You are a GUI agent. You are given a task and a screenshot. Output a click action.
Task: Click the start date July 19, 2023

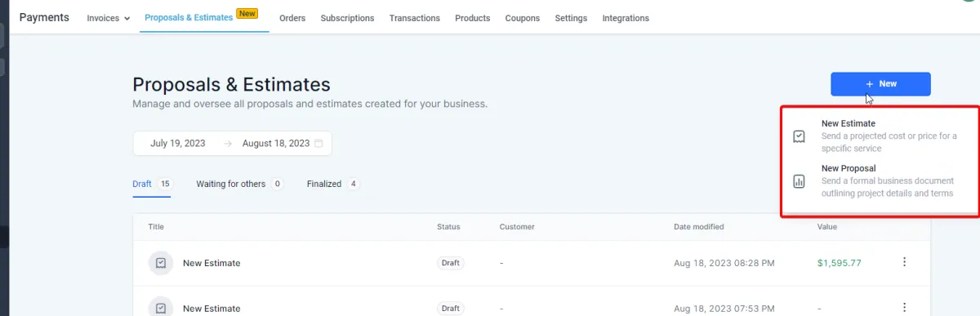(x=178, y=143)
